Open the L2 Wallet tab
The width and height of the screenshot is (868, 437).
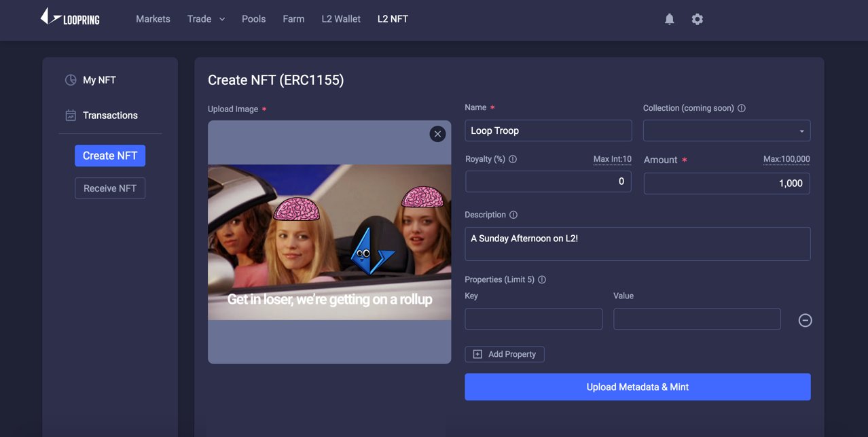[x=341, y=19]
